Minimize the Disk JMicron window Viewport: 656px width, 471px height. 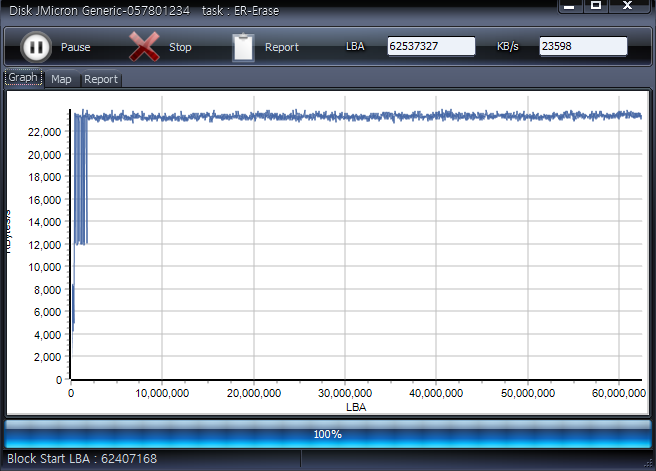(x=569, y=6)
